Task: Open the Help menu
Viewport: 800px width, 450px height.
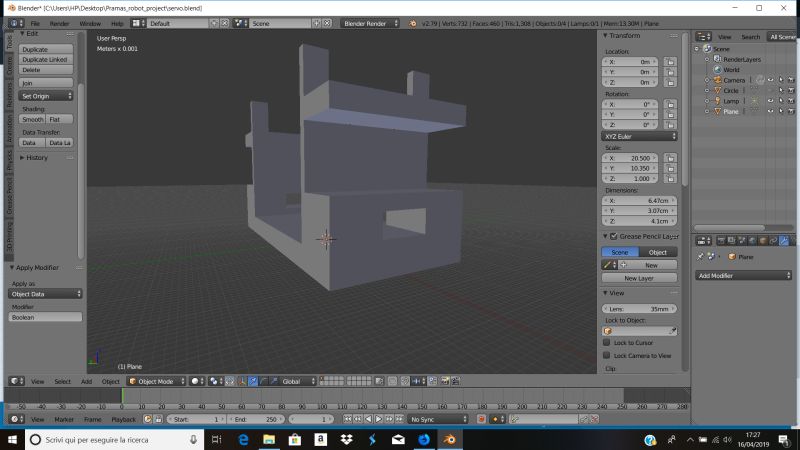Action: [x=117, y=23]
